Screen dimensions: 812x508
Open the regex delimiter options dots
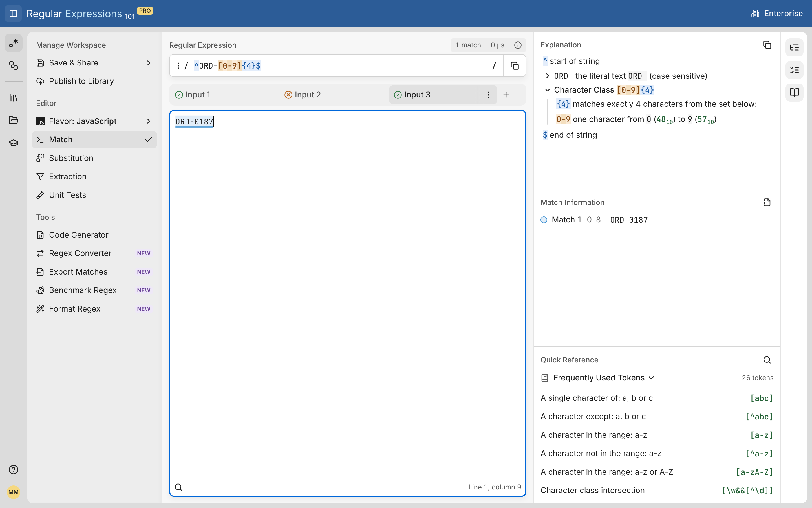click(178, 65)
